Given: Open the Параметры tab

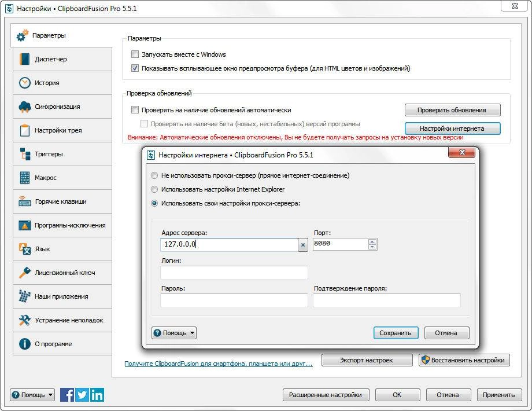Looking at the screenshot, I should coord(61,35).
